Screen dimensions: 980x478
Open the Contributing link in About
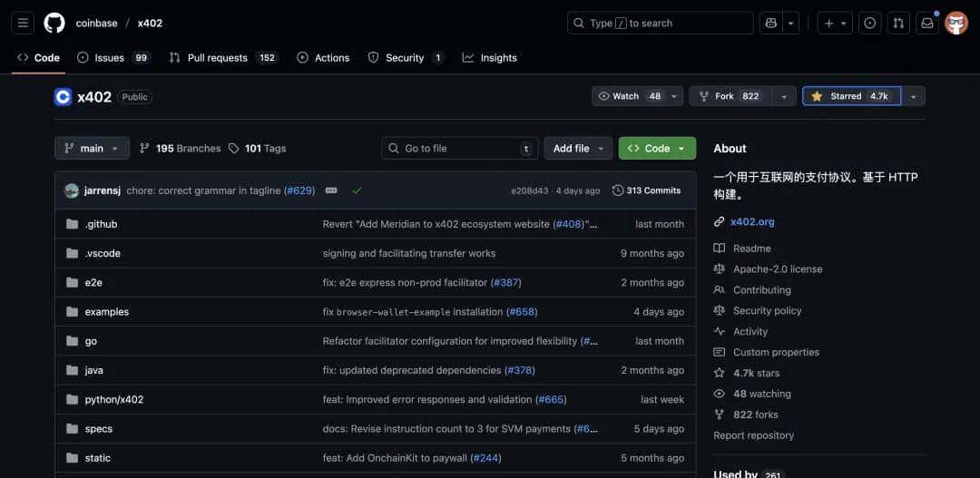[762, 290]
